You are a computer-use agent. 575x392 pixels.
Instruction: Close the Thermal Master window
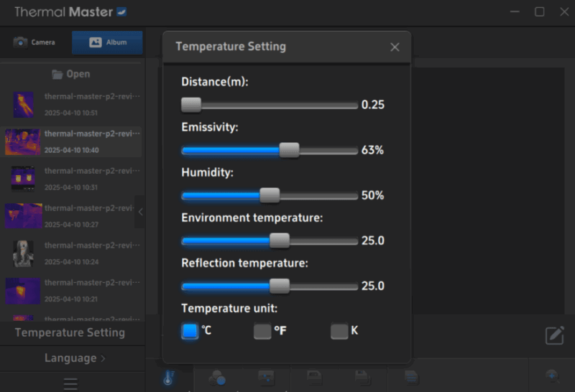pos(564,11)
